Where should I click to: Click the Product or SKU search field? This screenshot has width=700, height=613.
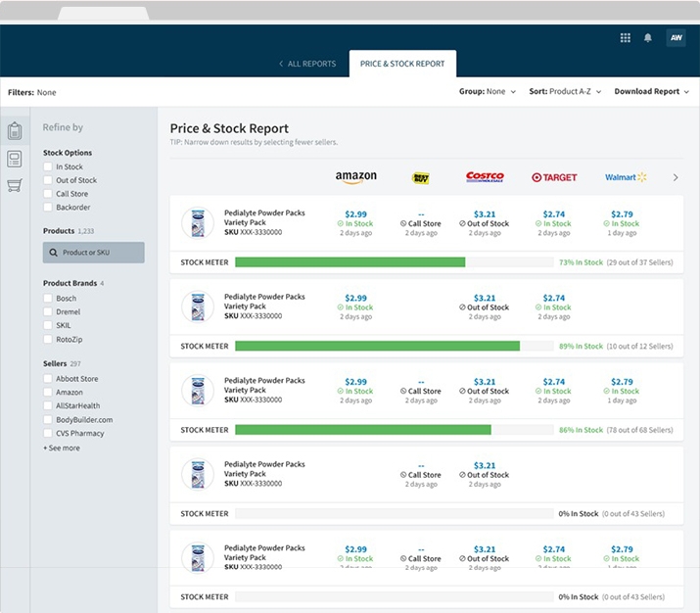(94, 253)
